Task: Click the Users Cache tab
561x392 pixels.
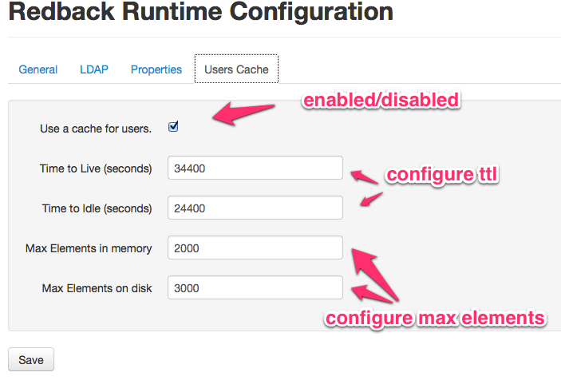Action: [x=236, y=69]
